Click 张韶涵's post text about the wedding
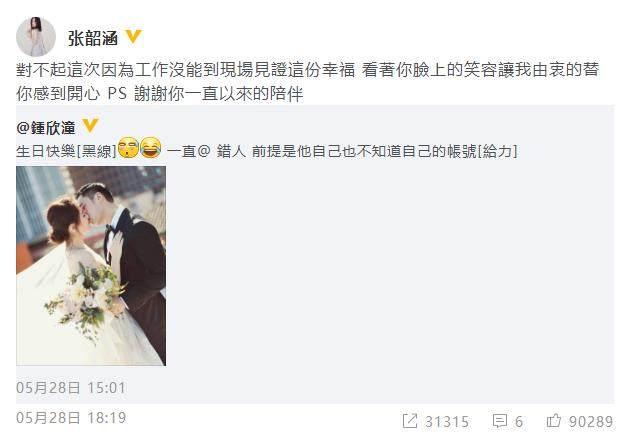The width and height of the screenshot is (630, 447). tap(308, 82)
